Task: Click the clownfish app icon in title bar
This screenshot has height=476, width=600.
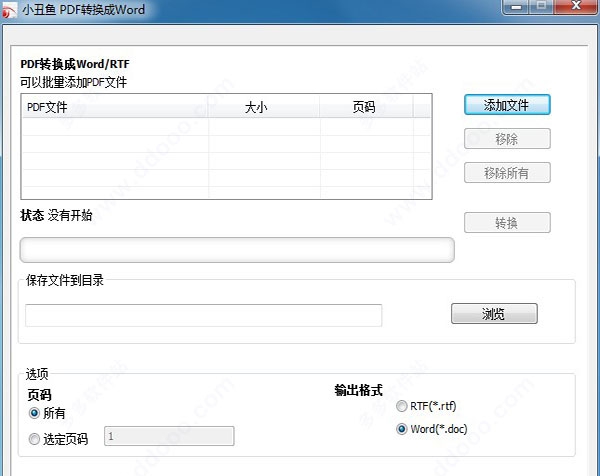Action: click(x=9, y=10)
